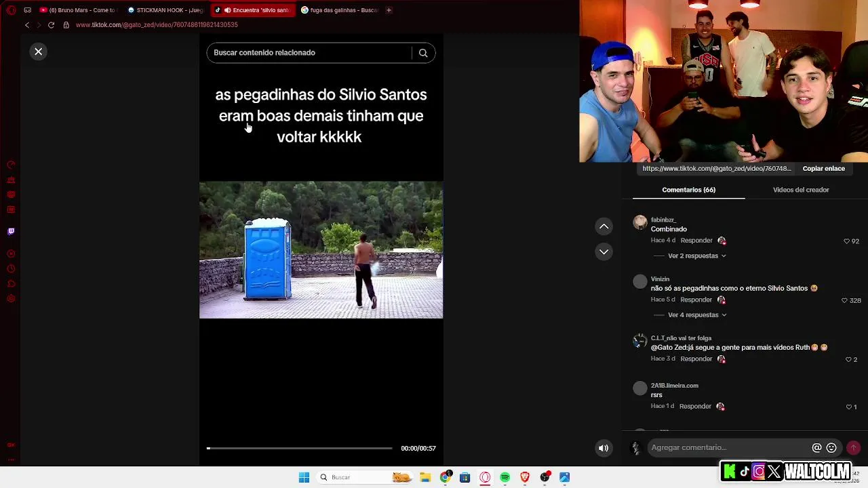Insert a mention with the @ icon
The height and width of the screenshot is (488, 868).
tap(816, 448)
